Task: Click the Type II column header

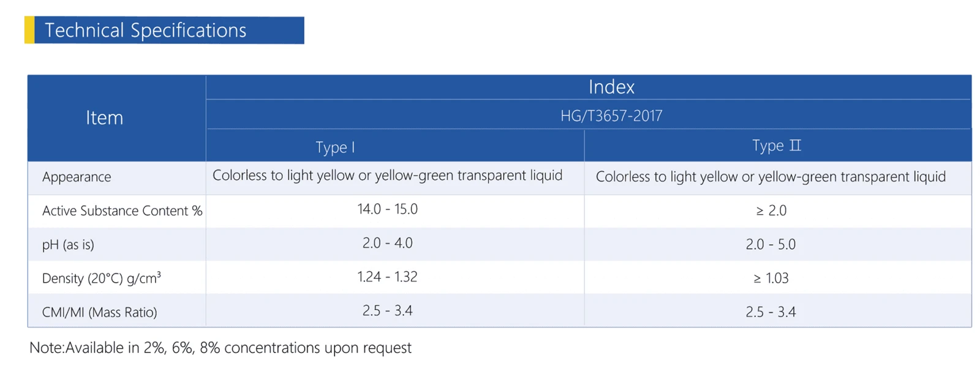Action: [778, 146]
